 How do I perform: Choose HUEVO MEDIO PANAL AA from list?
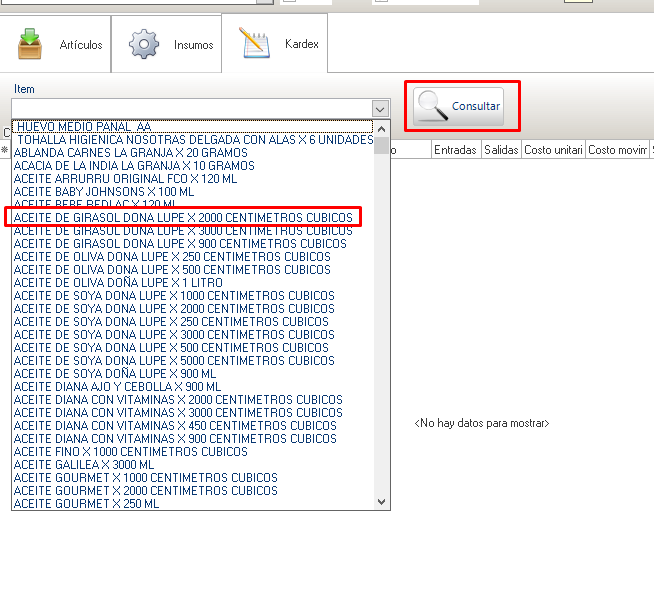[84, 127]
